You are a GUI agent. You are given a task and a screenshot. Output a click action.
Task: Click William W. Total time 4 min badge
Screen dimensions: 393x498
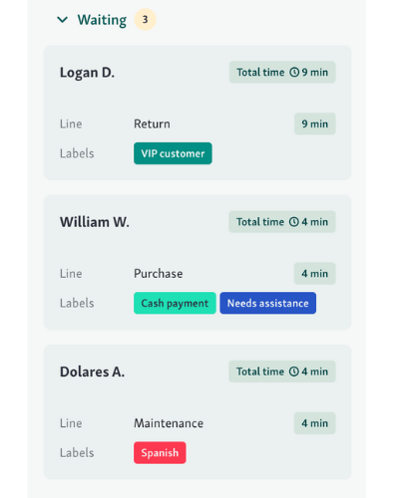[x=282, y=222]
